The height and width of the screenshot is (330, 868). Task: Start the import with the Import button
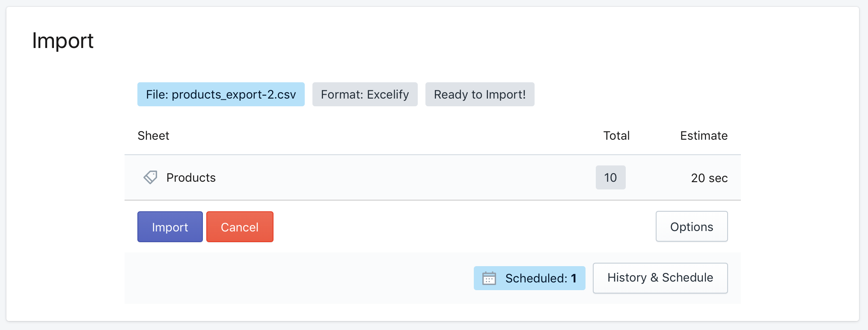169,227
